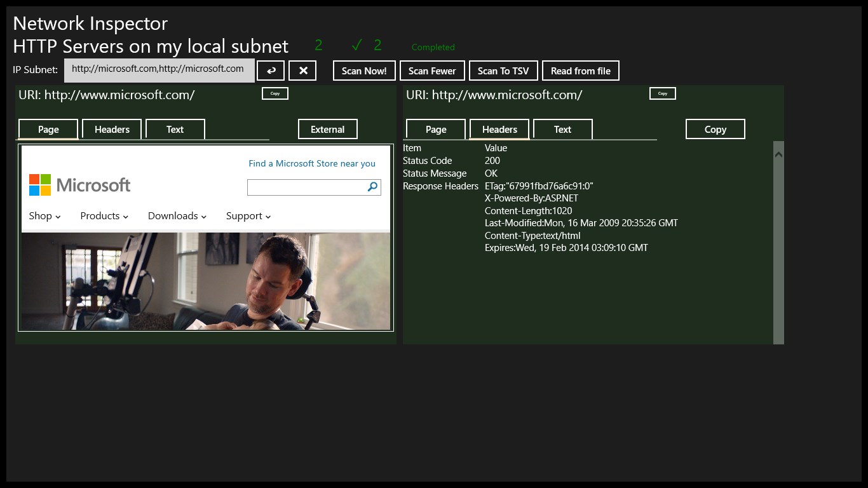Image resolution: width=868 pixels, height=488 pixels.
Task: Click the scrollbar up arrow in headers panel
Action: (x=778, y=154)
